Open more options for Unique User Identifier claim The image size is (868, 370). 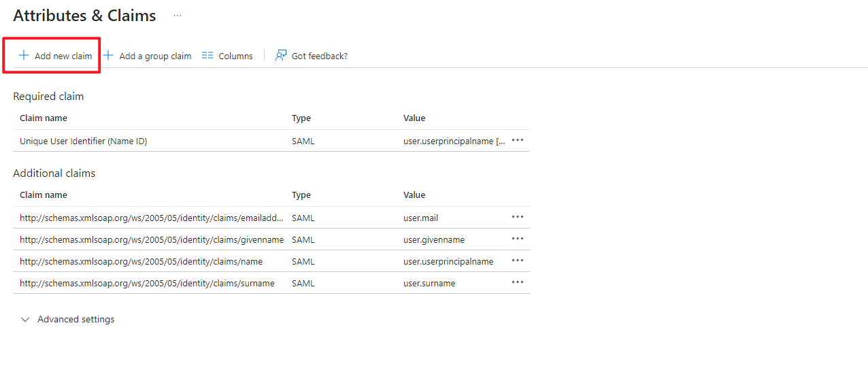[518, 140]
